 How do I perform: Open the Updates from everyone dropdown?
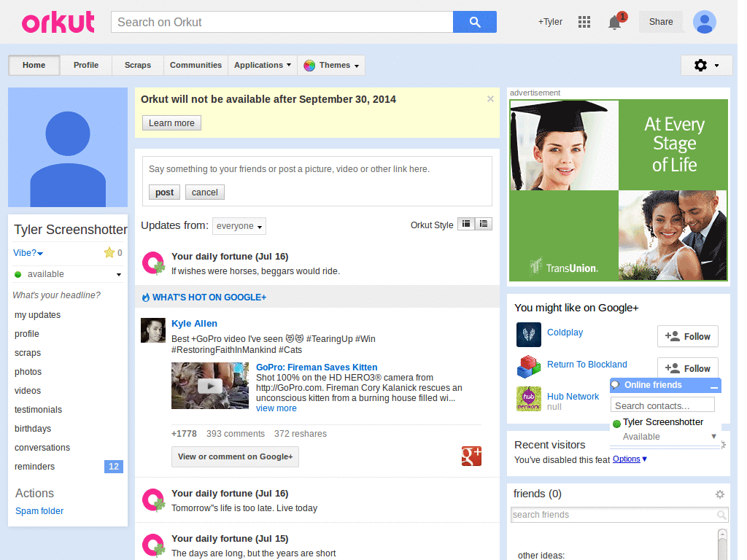point(239,226)
